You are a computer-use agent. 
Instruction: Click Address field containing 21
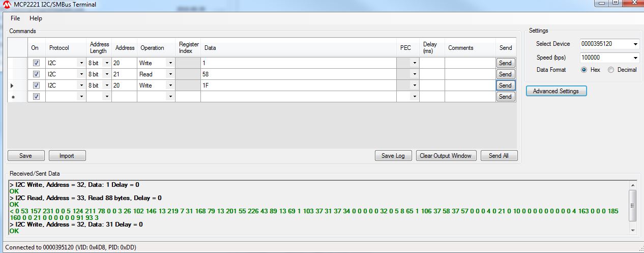[125, 74]
